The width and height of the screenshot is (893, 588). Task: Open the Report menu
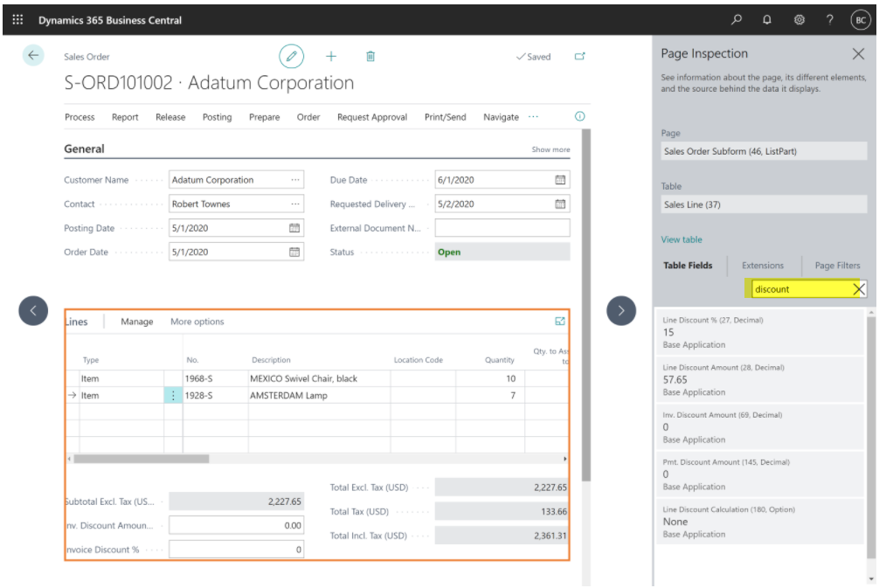(125, 117)
